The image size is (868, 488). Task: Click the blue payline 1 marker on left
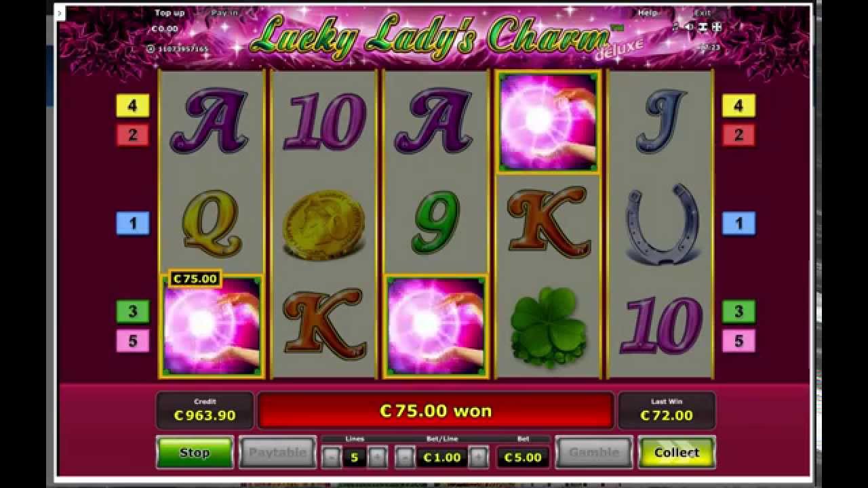coord(132,223)
